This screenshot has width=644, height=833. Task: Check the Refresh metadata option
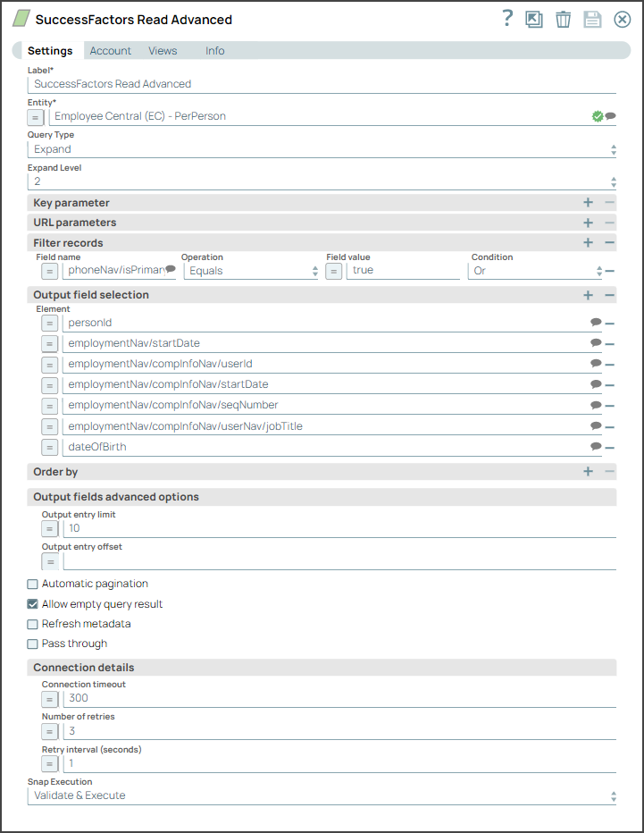(x=32, y=624)
